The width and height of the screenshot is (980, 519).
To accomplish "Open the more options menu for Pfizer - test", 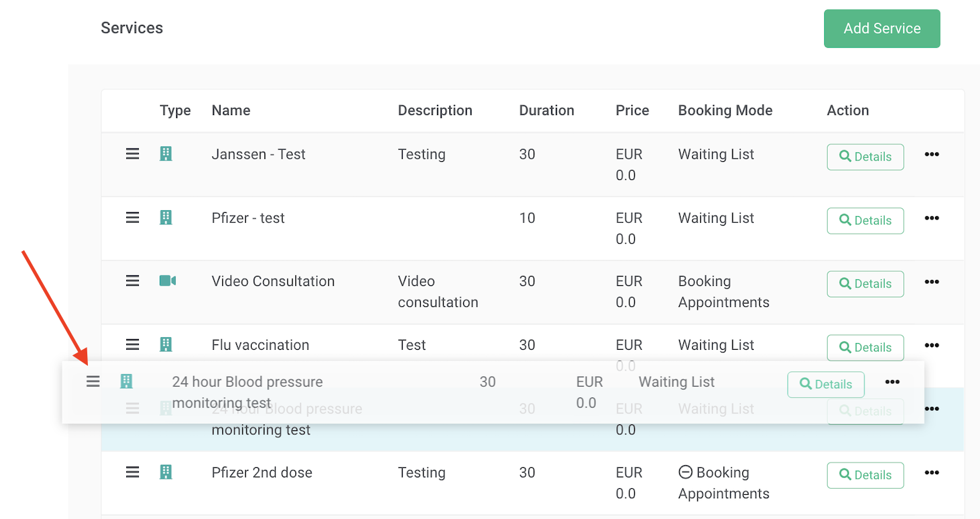I will [x=932, y=218].
